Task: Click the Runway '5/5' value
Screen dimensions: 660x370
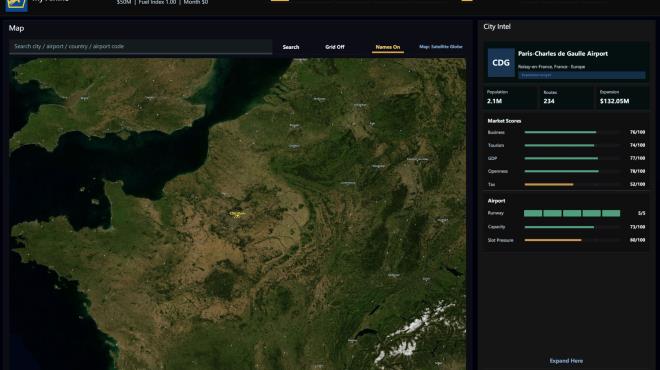Action: pyautogui.click(x=641, y=213)
